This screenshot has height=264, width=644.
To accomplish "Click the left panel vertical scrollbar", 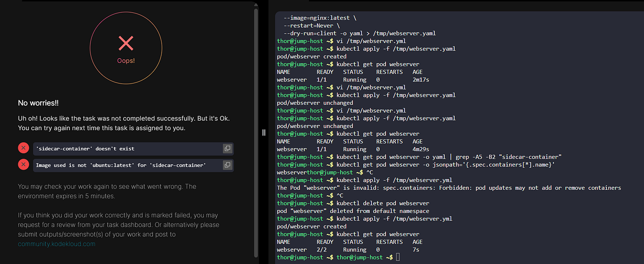I will pyautogui.click(x=256, y=132).
